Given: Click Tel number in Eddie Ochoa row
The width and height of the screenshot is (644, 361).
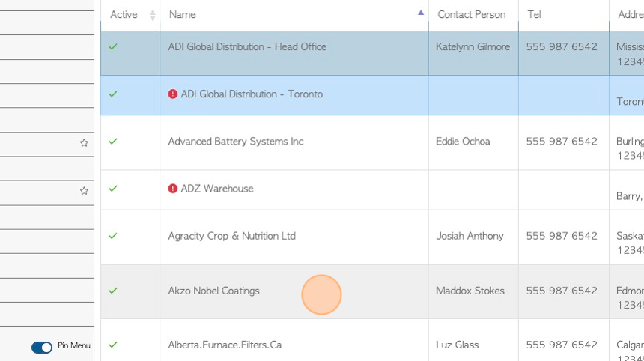Looking at the screenshot, I should [562, 142].
